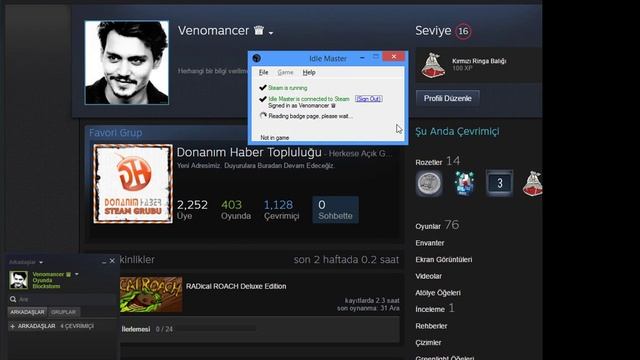Close the friends list window
640x360 pixels.
click(x=112, y=261)
